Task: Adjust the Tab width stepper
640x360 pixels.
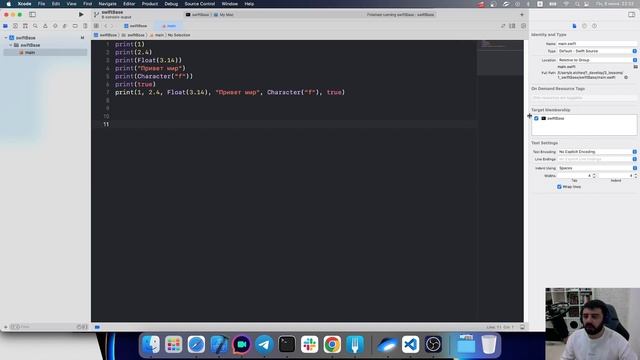Action: (594, 176)
